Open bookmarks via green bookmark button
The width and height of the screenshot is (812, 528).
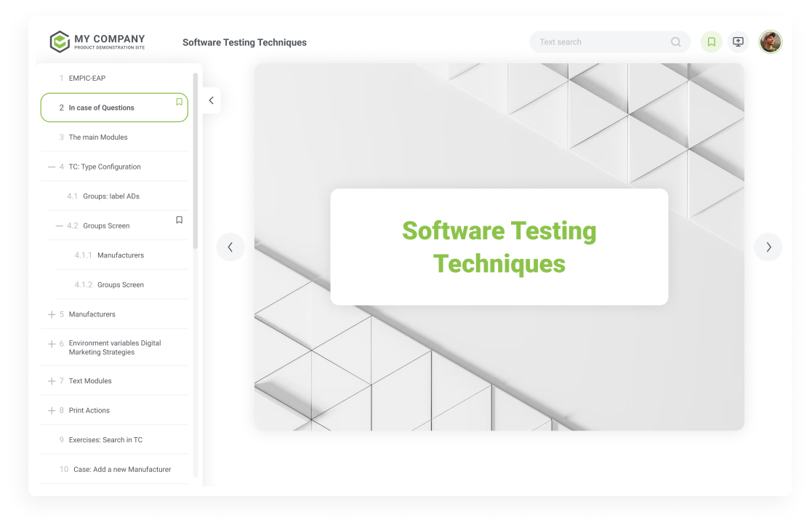point(711,42)
